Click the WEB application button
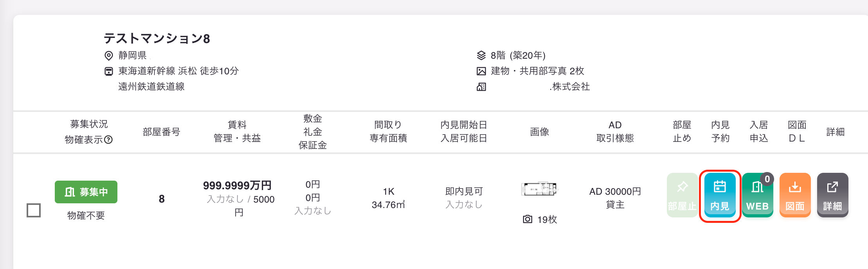 click(758, 195)
